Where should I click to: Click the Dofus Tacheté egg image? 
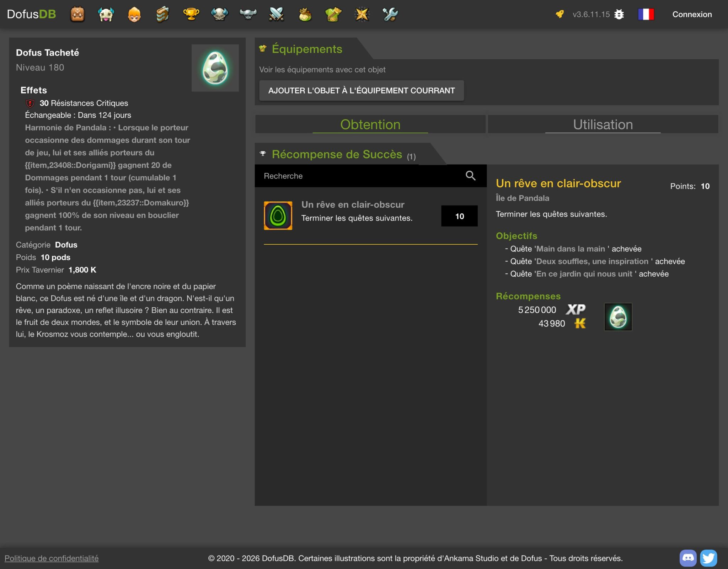215,68
